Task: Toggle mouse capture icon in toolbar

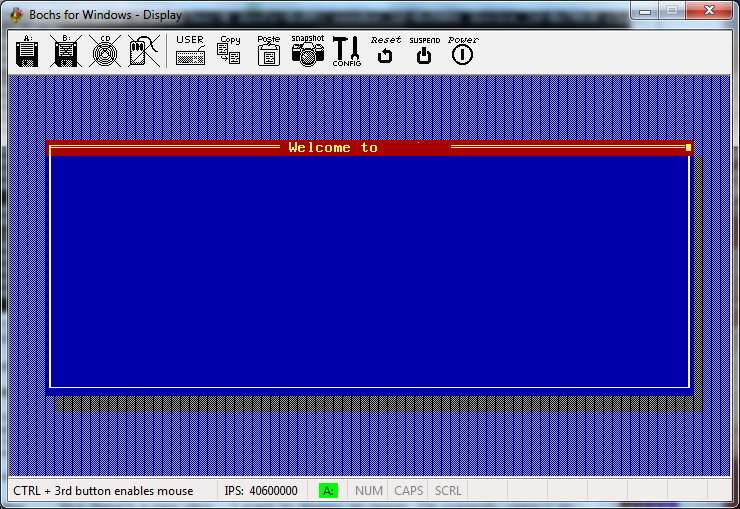Action: tap(143, 51)
